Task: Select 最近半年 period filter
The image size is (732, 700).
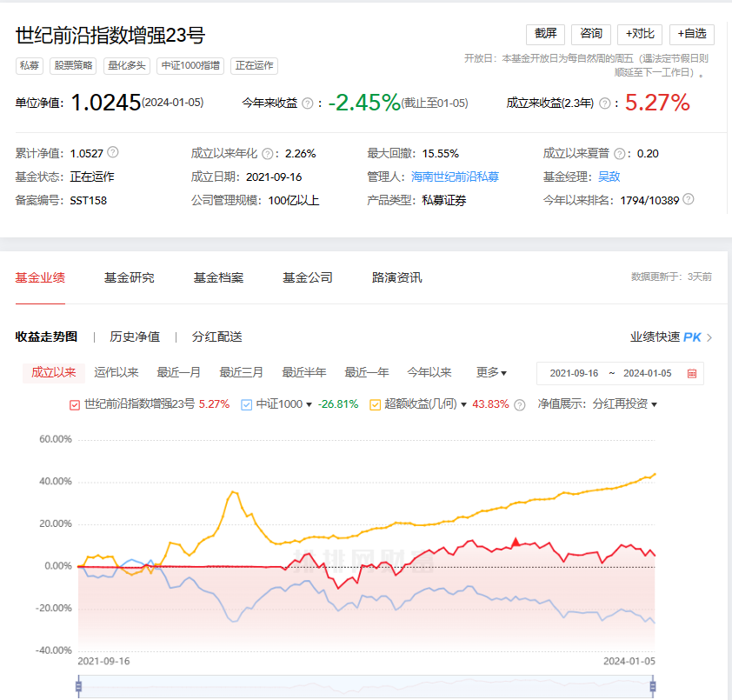Action: pyautogui.click(x=304, y=373)
